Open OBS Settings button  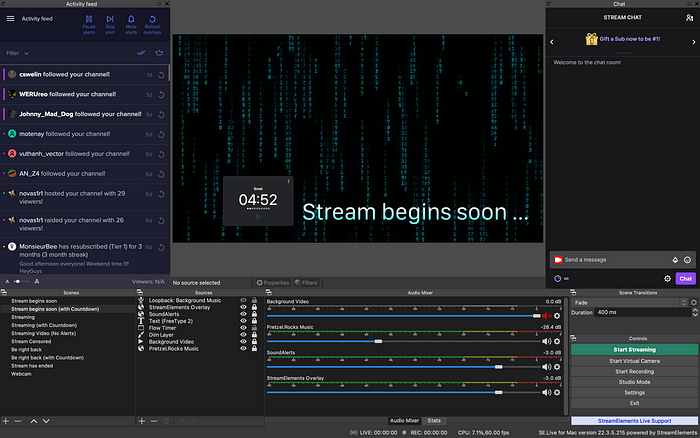[x=634, y=392]
